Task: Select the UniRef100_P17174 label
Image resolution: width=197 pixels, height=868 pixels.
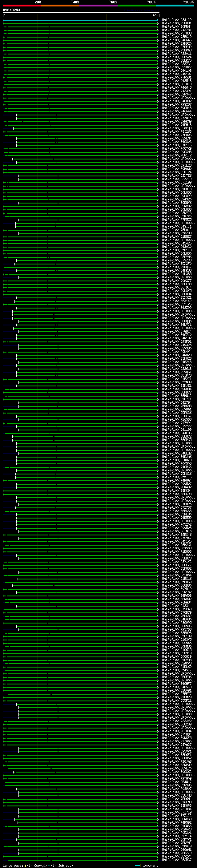Action: (x=176, y=836)
